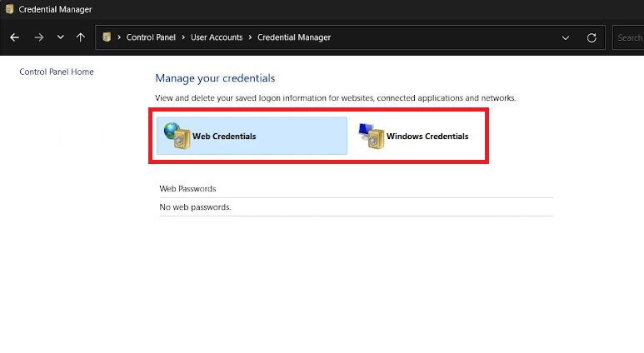Click the address bar location icon
644x353 pixels.
[107, 37]
